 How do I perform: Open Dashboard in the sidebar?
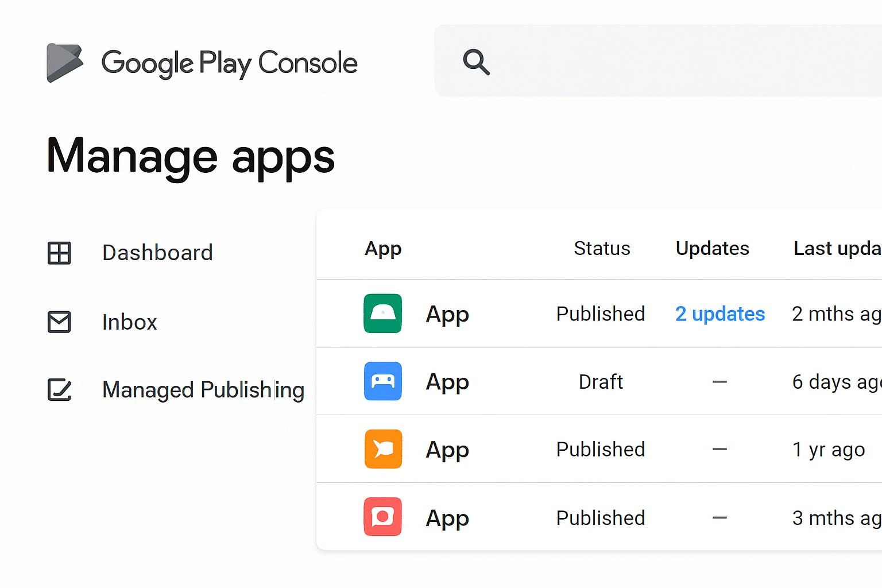pyautogui.click(x=157, y=253)
